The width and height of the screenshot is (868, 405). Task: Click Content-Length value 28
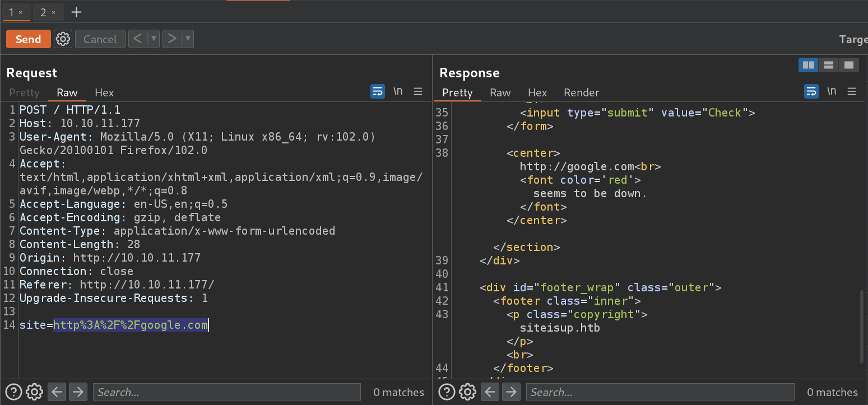(133, 244)
